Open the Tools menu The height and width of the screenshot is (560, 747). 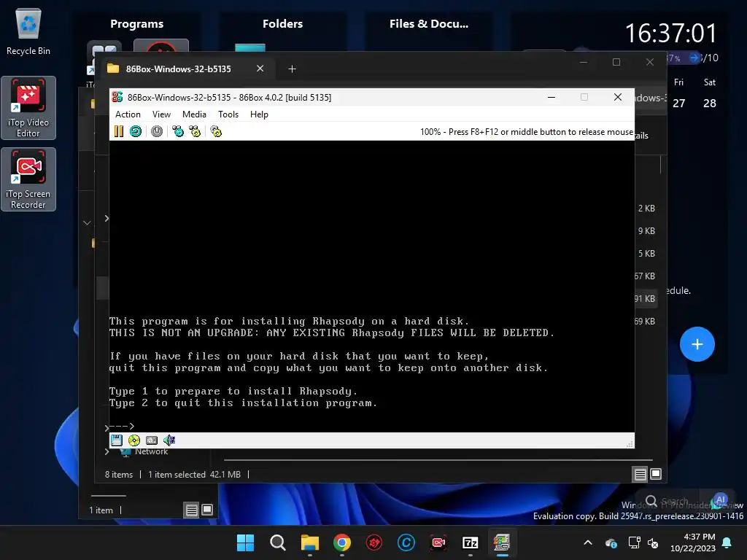228,114
